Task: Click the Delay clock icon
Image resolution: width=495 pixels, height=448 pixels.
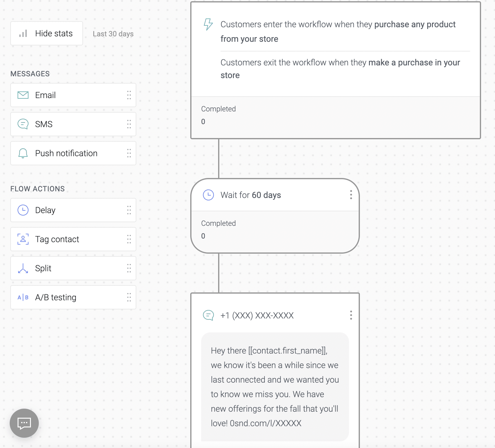Action: click(23, 210)
